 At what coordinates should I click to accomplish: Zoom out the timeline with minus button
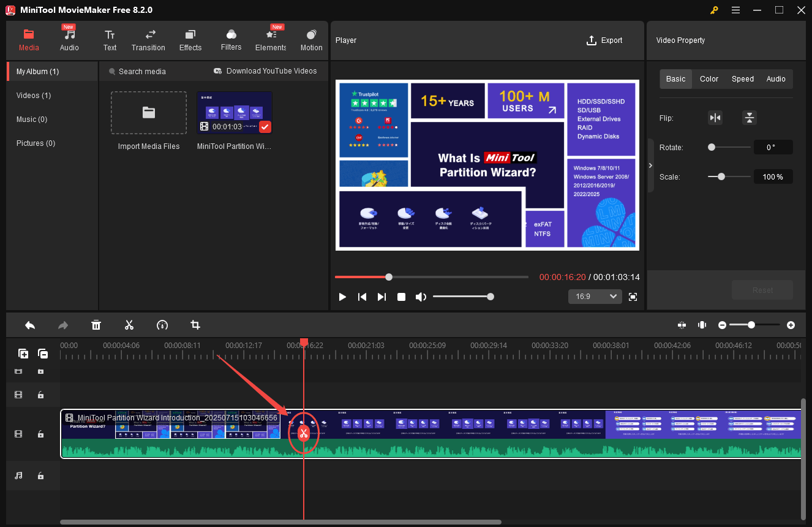(x=723, y=325)
